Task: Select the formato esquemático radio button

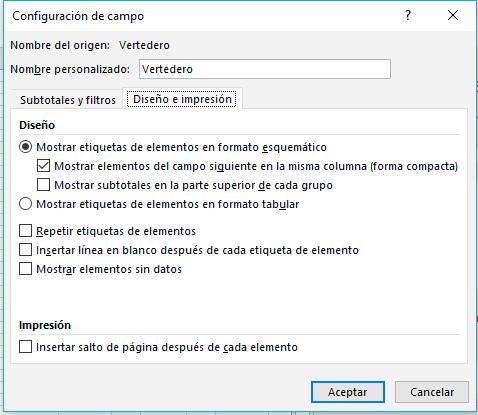Action: point(26,147)
